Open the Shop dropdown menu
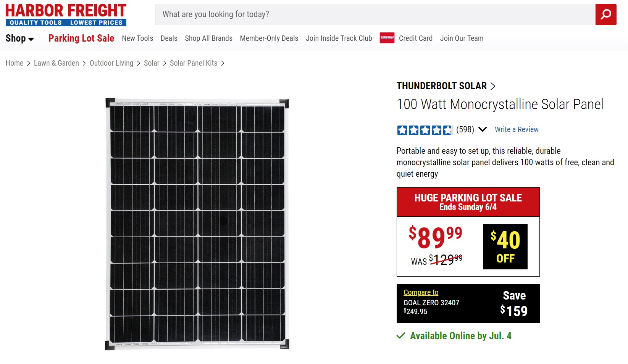 coord(19,39)
